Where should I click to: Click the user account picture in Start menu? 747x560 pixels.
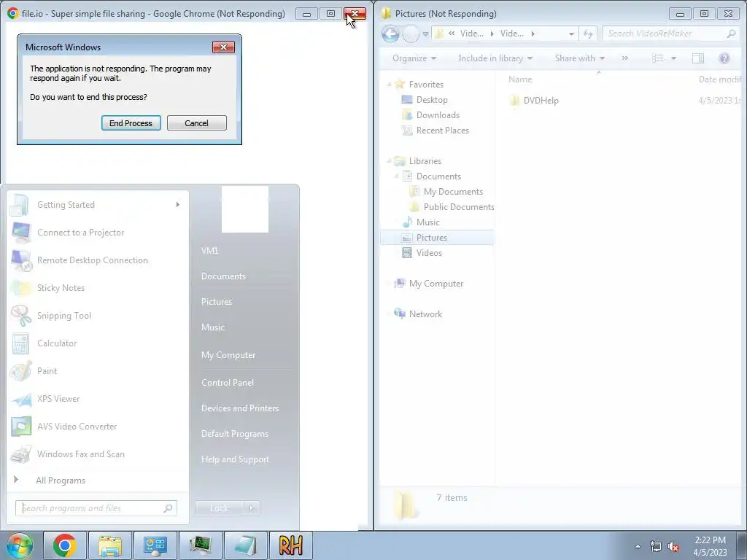tap(245, 209)
